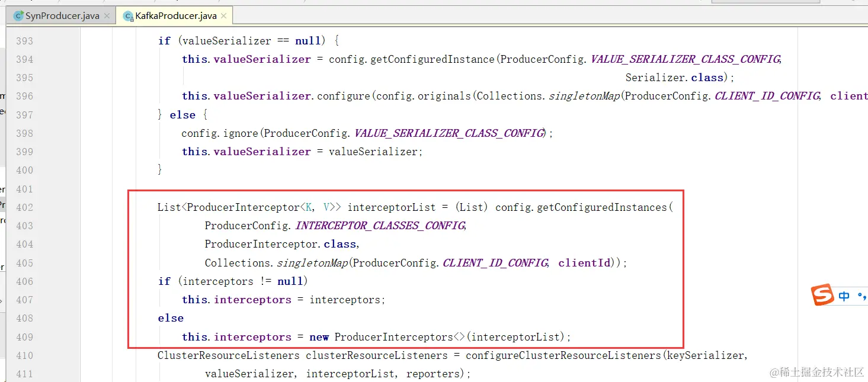Click VALUE_SERIALIZER_CLASS_CONFIG on line 394
Viewport: 868px width, 382px height.
pyautogui.click(x=686, y=59)
